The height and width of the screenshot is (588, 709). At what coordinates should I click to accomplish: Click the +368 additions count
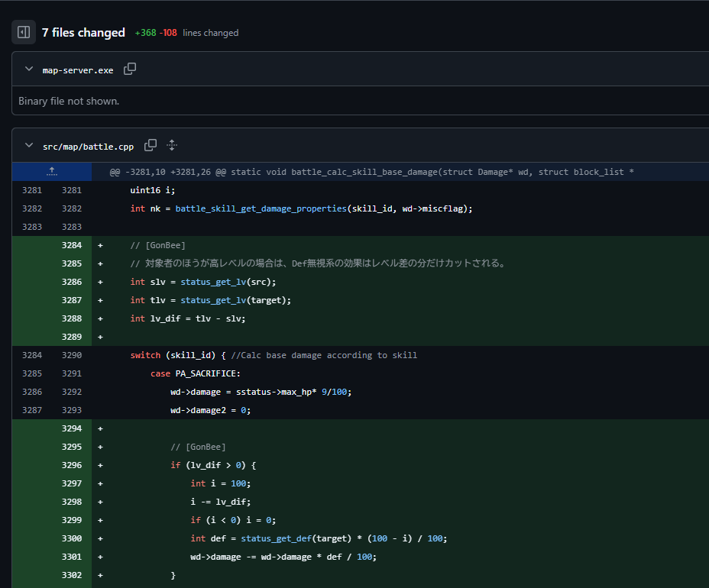145,33
